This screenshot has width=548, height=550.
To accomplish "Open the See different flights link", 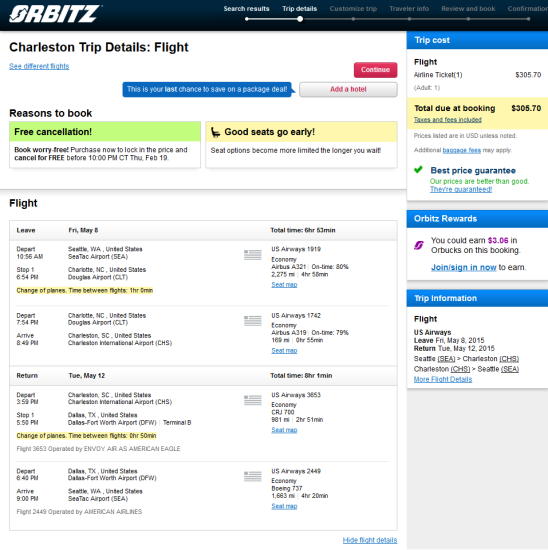I will [39, 66].
